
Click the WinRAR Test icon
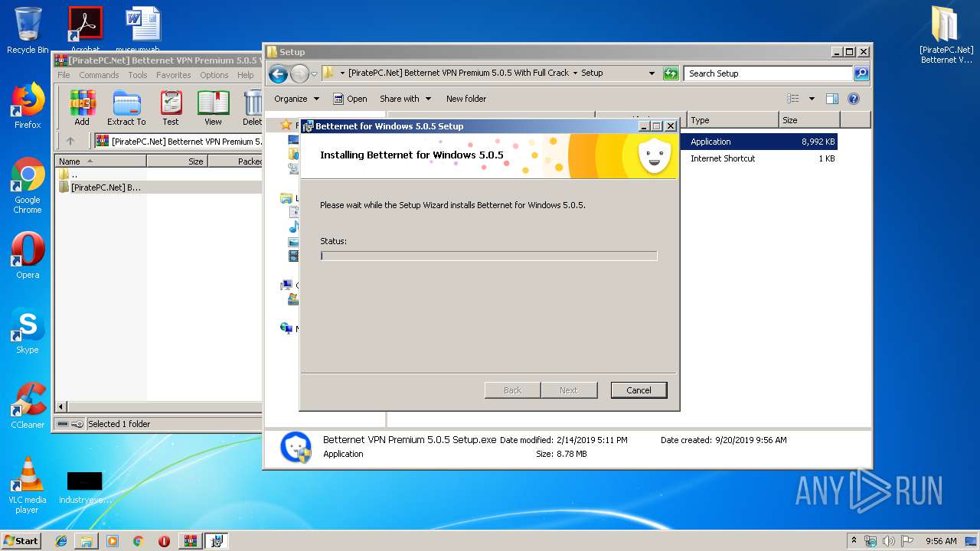pos(171,108)
